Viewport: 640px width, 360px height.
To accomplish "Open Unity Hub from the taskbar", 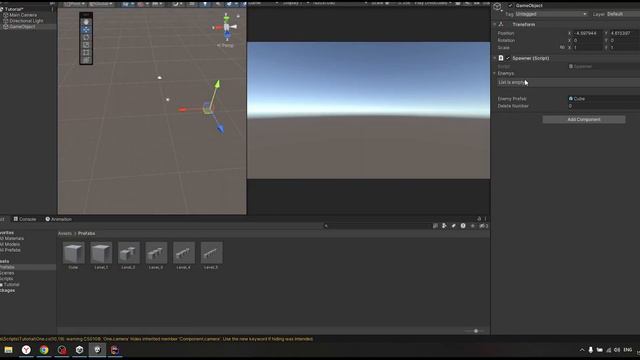I will pos(80,350).
